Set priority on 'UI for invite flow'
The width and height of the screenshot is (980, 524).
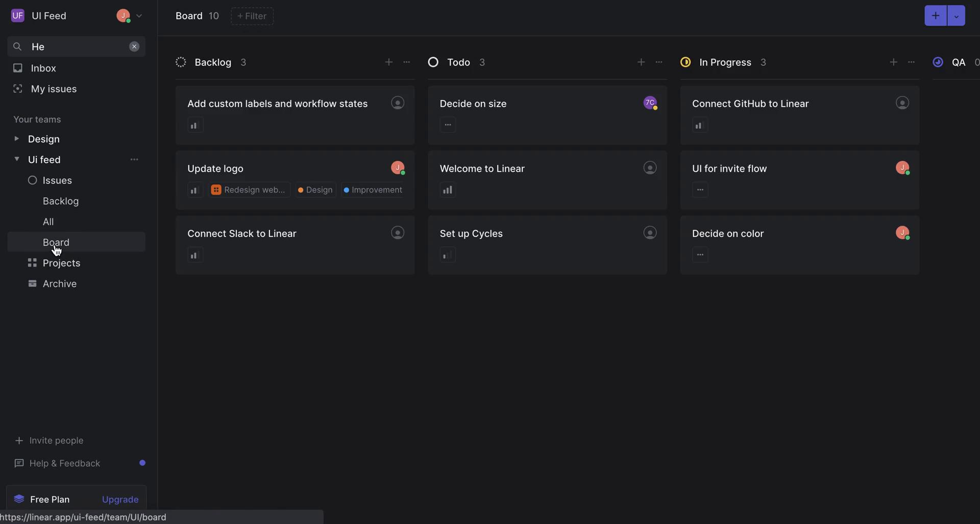(700, 189)
